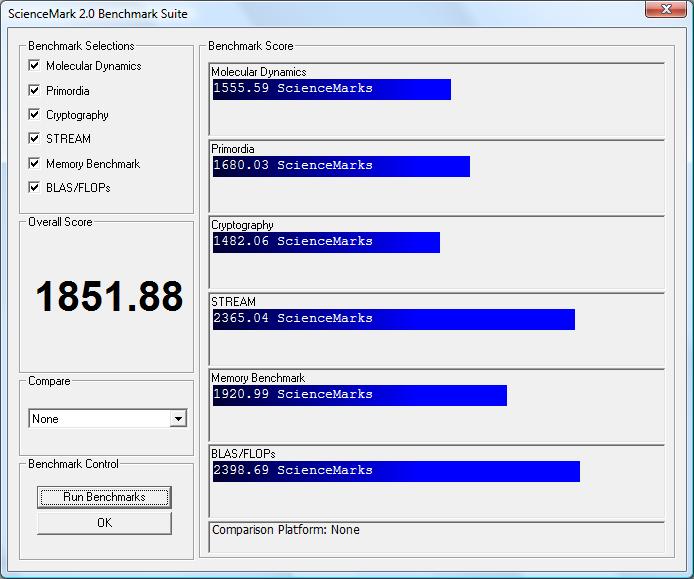Uncheck the Molecular Dynamics benchmark checkbox
This screenshot has width=694, height=579.
(x=34, y=66)
